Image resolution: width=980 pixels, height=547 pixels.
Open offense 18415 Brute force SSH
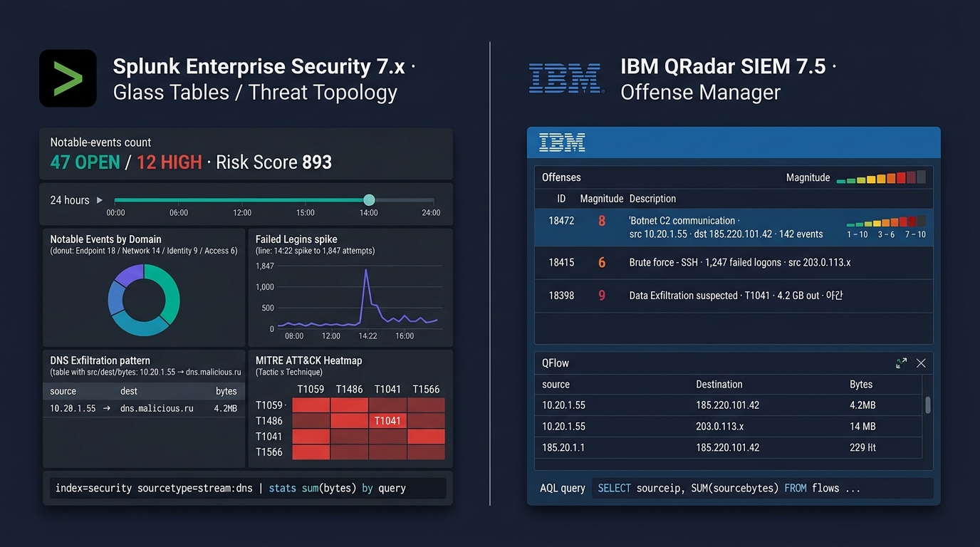click(734, 263)
